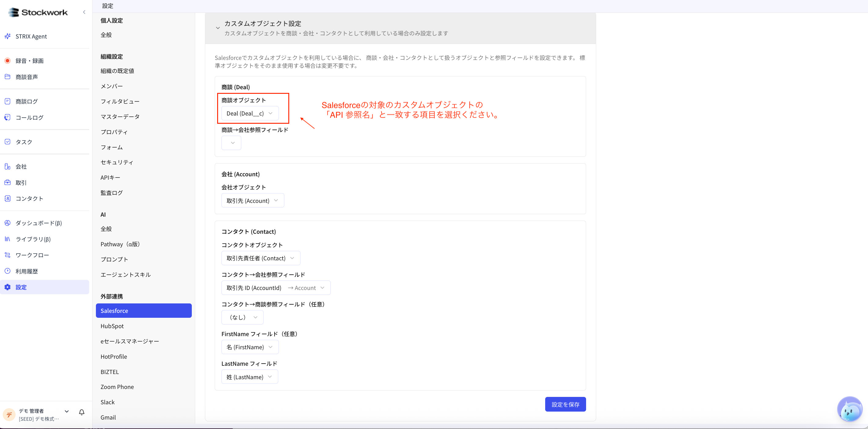Select Salesforce integration
The height and width of the screenshot is (429, 868).
click(x=144, y=311)
